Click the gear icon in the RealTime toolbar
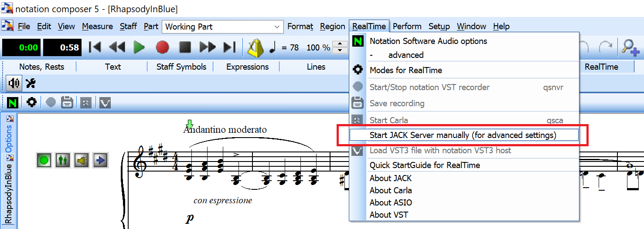This screenshot has height=229, width=644. tap(31, 103)
